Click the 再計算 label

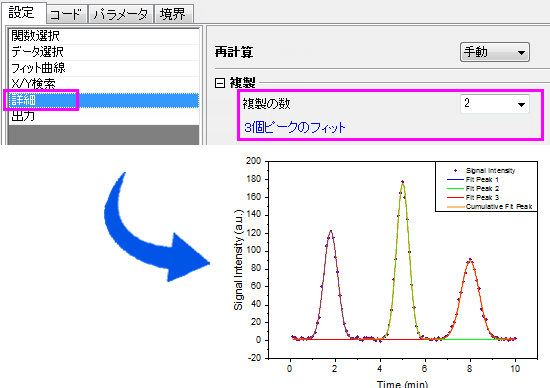click(234, 52)
